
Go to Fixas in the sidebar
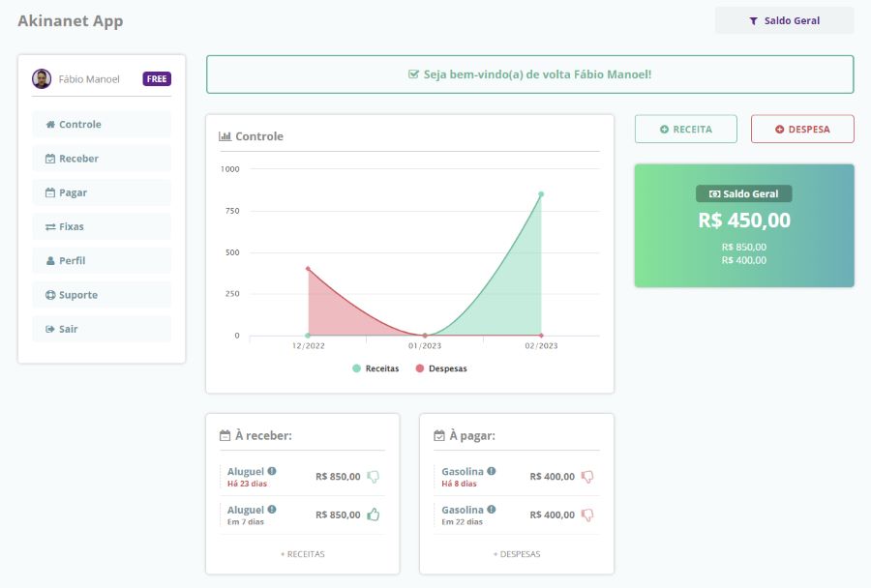click(x=102, y=226)
